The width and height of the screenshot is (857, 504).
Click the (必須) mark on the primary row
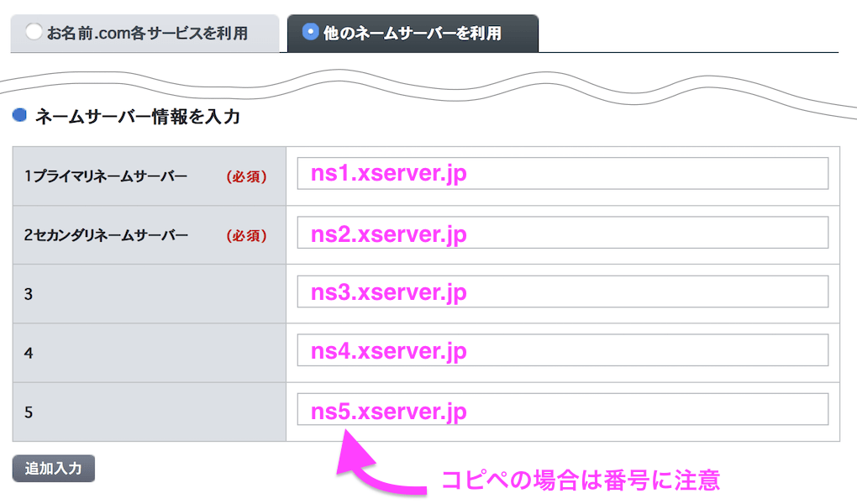click(x=246, y=176)
